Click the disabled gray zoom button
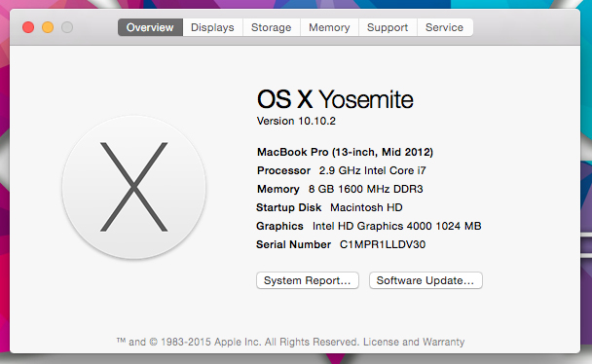The height and width of the screenshot is (364, 592). coord(67,27)
